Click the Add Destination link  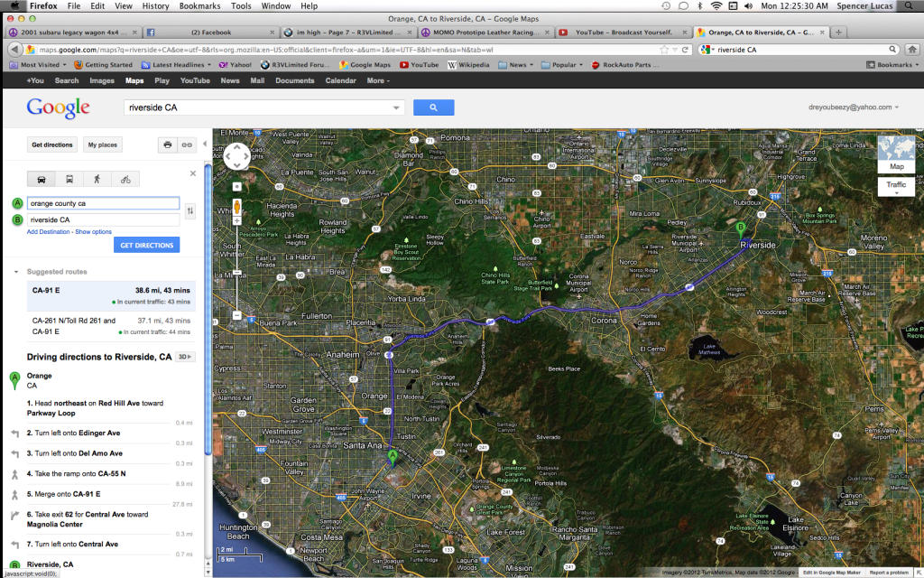pyautogui.click(x=49, y=232)
